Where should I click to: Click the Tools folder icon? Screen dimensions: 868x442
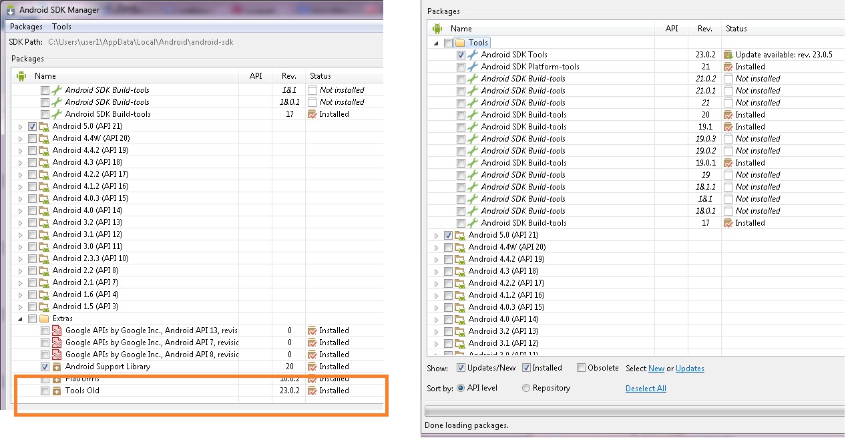pos(461,43)
